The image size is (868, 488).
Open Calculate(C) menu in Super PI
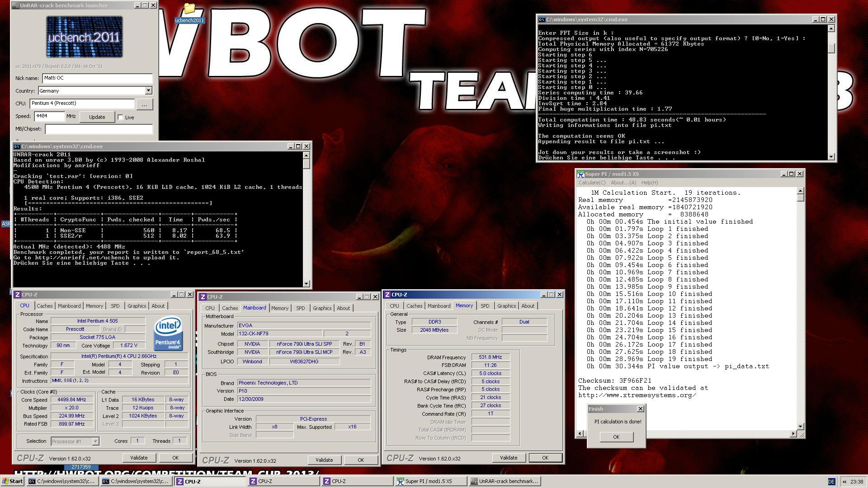click(592, 183)
